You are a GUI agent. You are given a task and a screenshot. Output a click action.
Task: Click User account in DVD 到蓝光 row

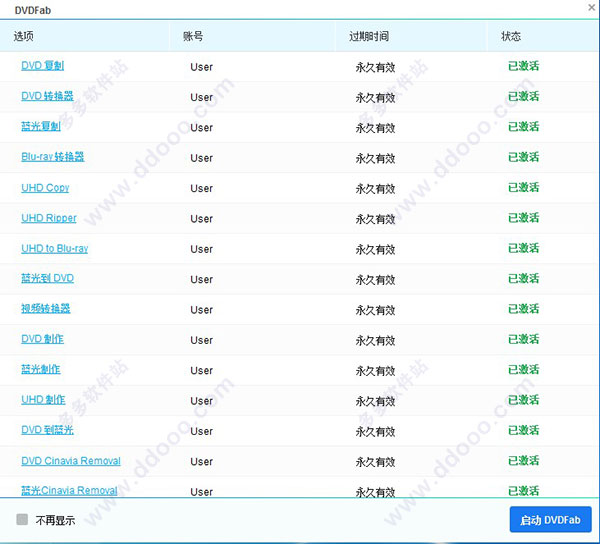tap(202, 432)
